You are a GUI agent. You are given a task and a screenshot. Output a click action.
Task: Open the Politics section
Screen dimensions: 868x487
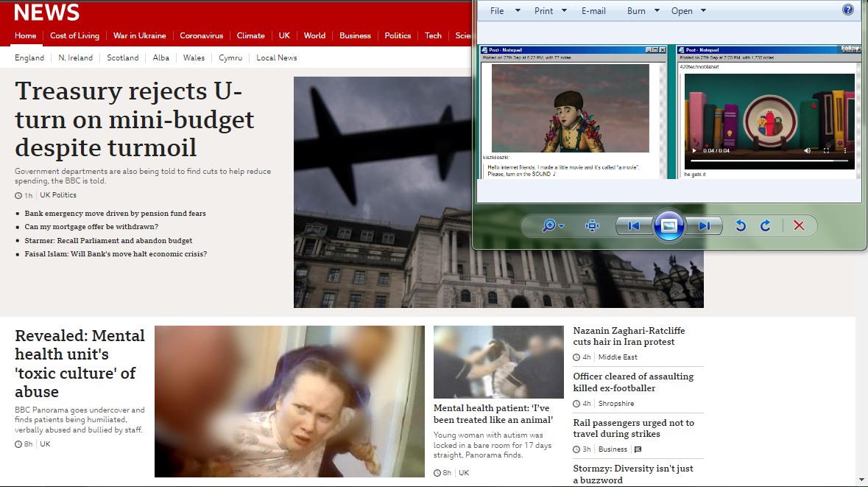point(398,35)
